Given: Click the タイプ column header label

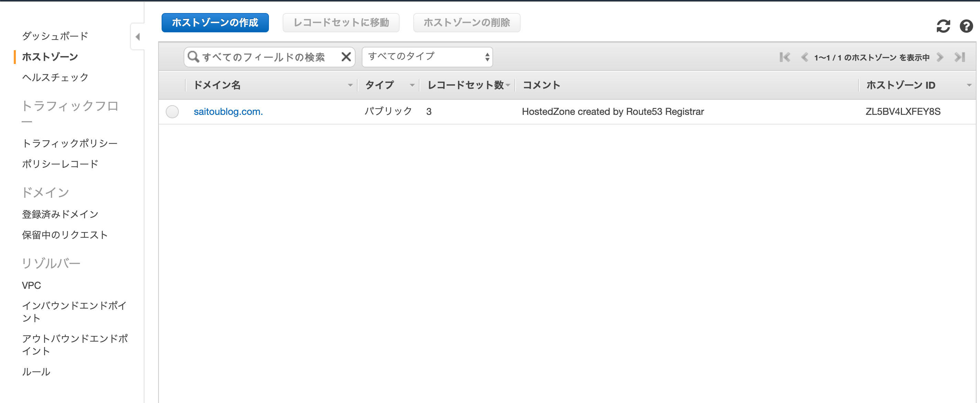Looking at the screenshot, I should (x=379, y=85).
